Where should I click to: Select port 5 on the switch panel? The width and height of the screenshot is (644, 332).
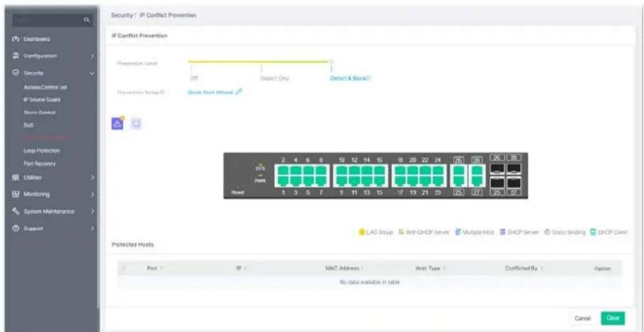pyautogui.click(x=308, y=180)
